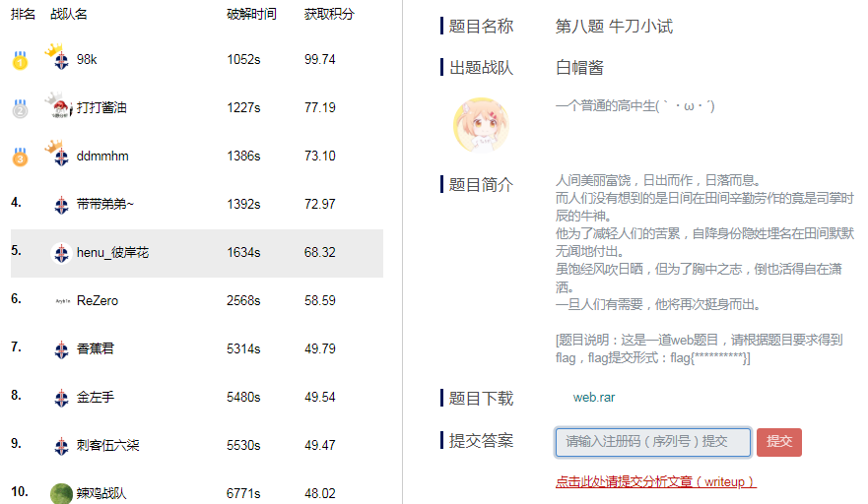Click crack time 1052s
This screenshot has width=868, height=504.
tap(243, 60)
